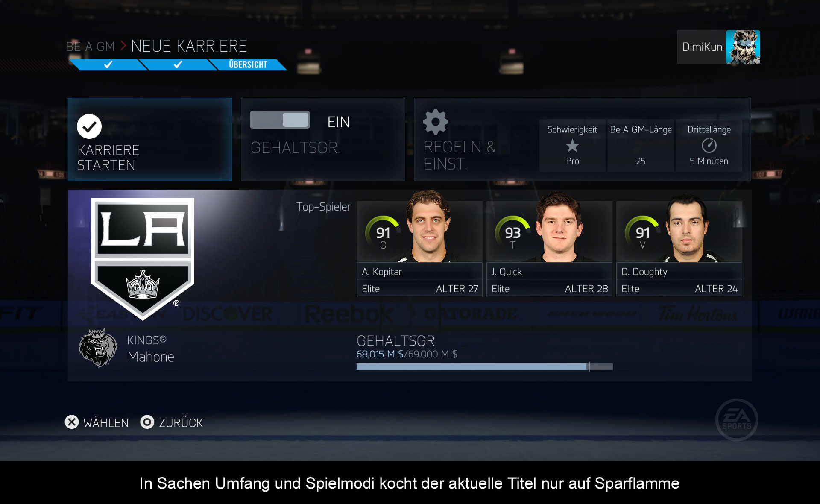Click the Drittellänge stopwatch icon
This screenshot has height=504, width=820.
pyautogui.click(x=709, y=145)
